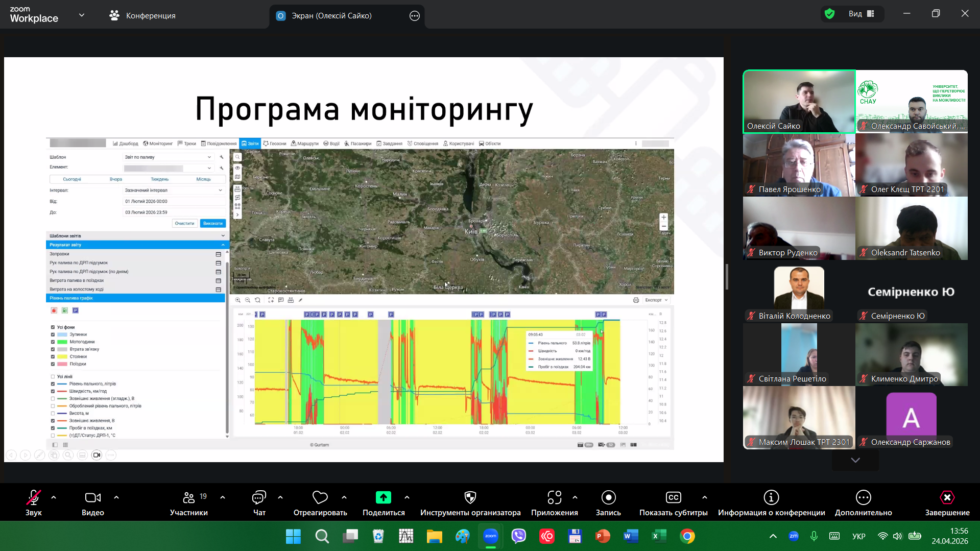Viewport: 980px width, 551px height.
Task: Open Host tools shield icon (Инструменты организатора)
Action: pyautogui.click(x=470, y=498)
